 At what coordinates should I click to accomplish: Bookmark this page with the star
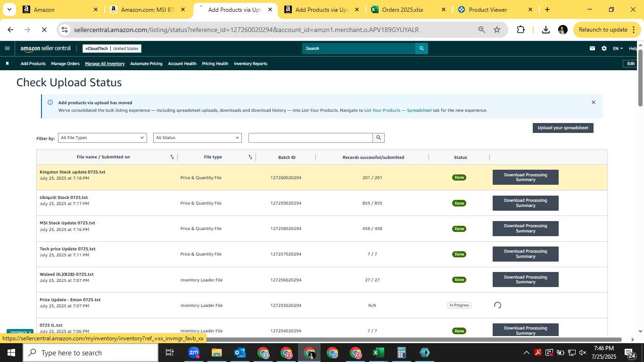coord(497,30)
